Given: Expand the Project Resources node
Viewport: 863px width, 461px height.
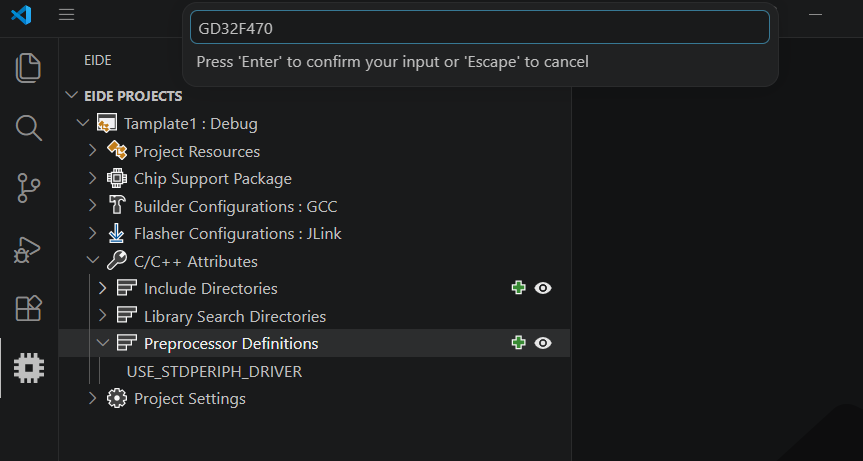Looking at the screenshot, I should pyautogui.click(x=92, y=150).
